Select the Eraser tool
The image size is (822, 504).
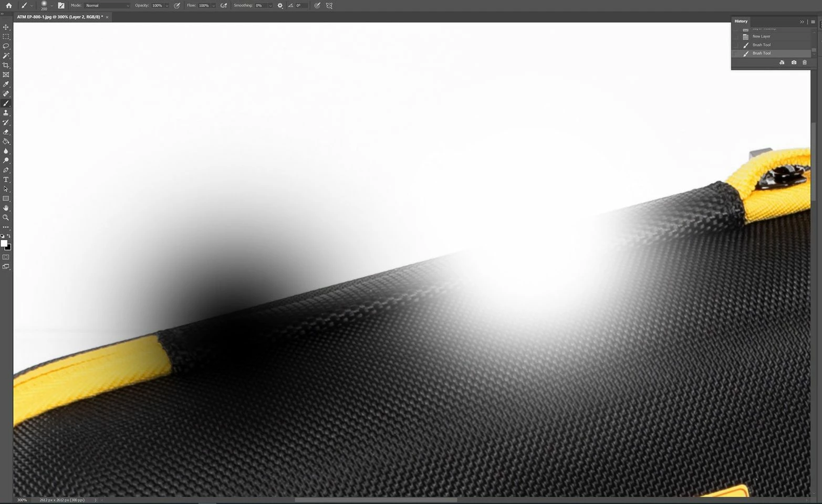[x=6, y=132]
